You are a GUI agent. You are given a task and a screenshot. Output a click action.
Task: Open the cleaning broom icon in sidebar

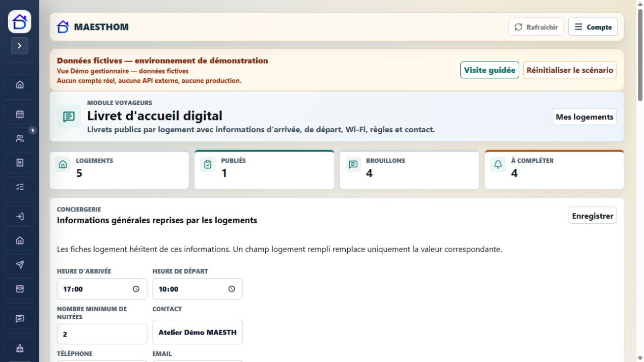point(20,348)
